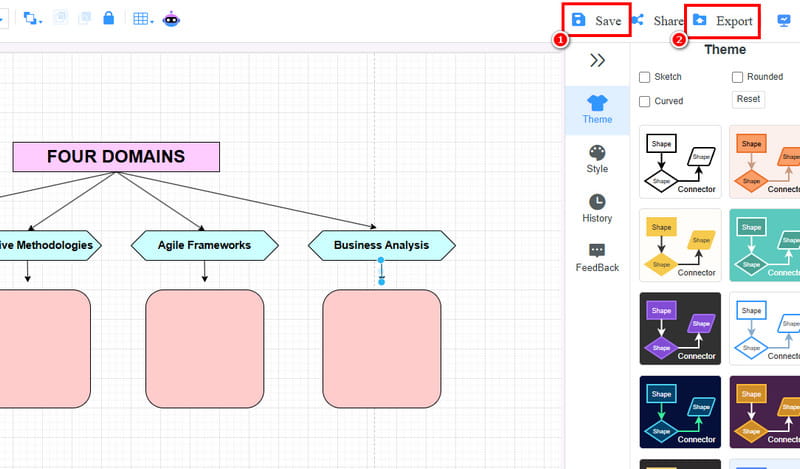Image resolution: width=800 pixels, height=469 pixels.
Task: Enable the Curved checkbox
Action: tap(644, 101)
